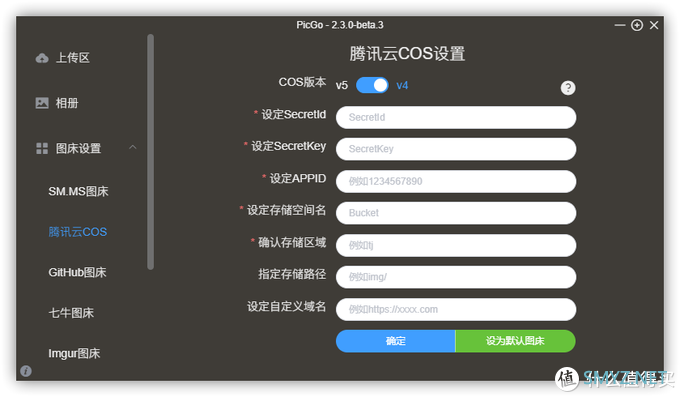
Task: Click the v5 version label
Action: pyautogui.click(x=342, y=85)
